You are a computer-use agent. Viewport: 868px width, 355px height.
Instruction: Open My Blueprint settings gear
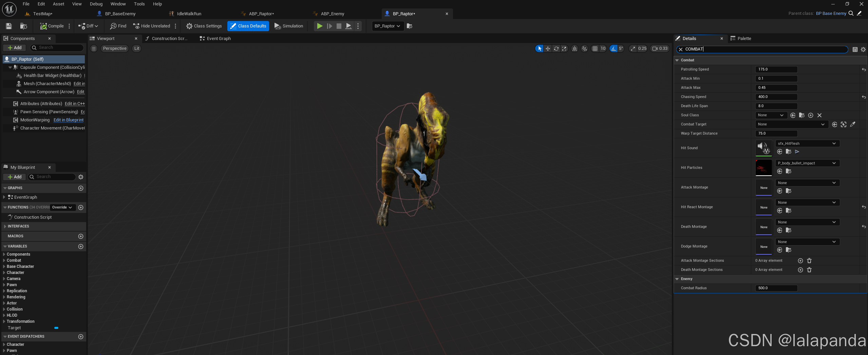[81, 177]
